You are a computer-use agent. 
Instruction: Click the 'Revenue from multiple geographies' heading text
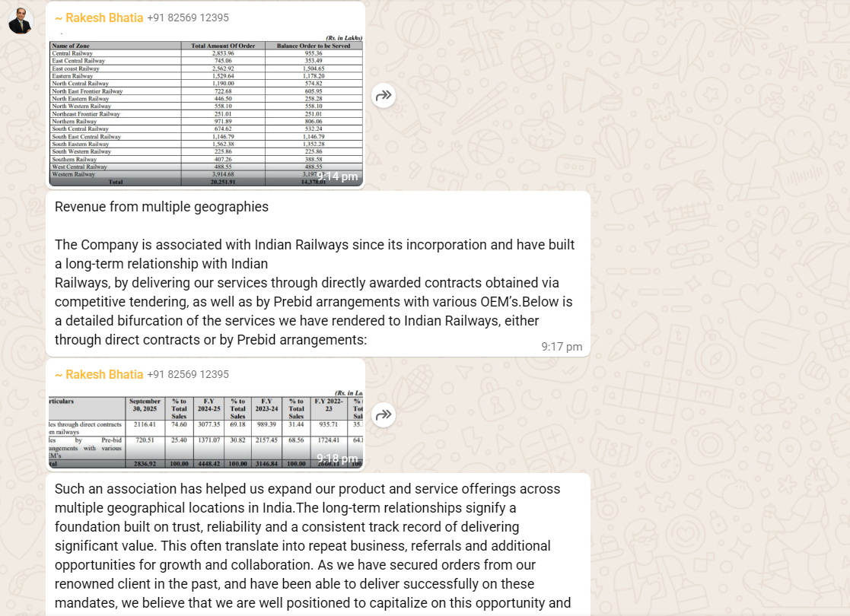click(x=161, y=207)
